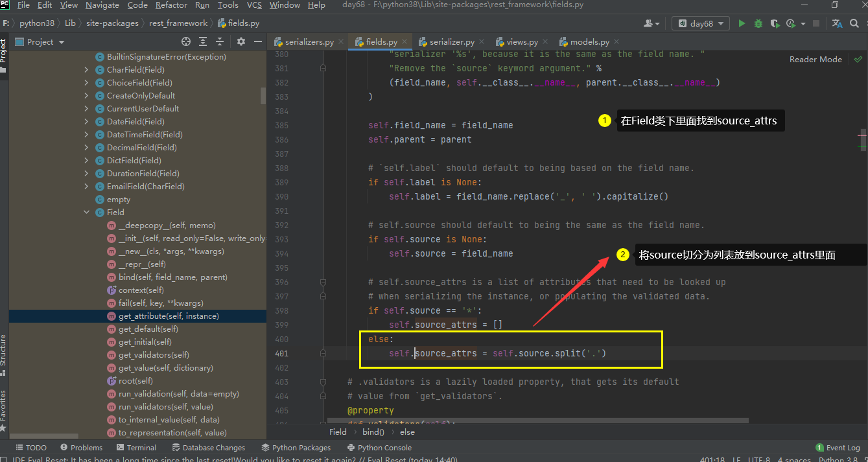Open the TODO tool window

click(30, 448)
